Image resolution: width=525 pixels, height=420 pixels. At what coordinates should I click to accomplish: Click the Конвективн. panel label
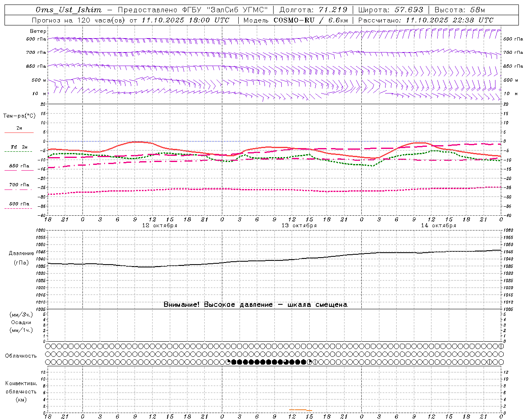click(x=21, y=383)
